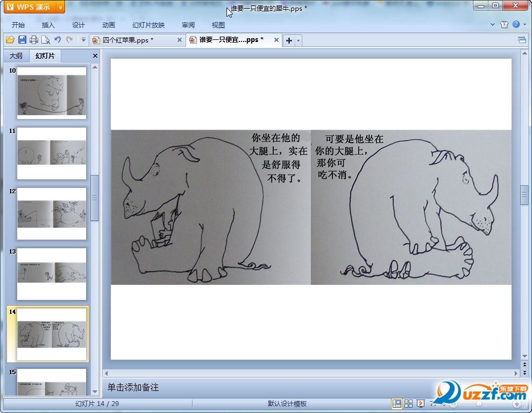The width and height of the screenshot is (532, 413).
Task: Open the 幻灯片放映 ribbon tab
Action: click(148, 25)
